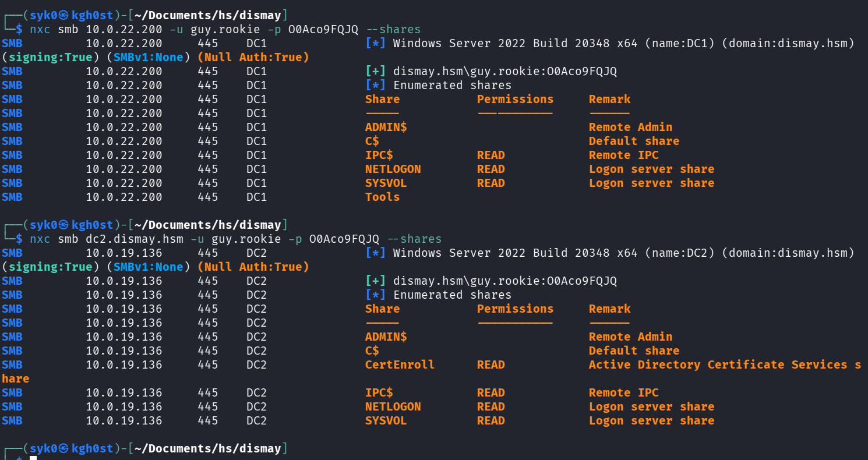This screenshot has width=868, height=460.
Task: Click the Active Directory Certificate Services remark
Action: coord(718,365)
